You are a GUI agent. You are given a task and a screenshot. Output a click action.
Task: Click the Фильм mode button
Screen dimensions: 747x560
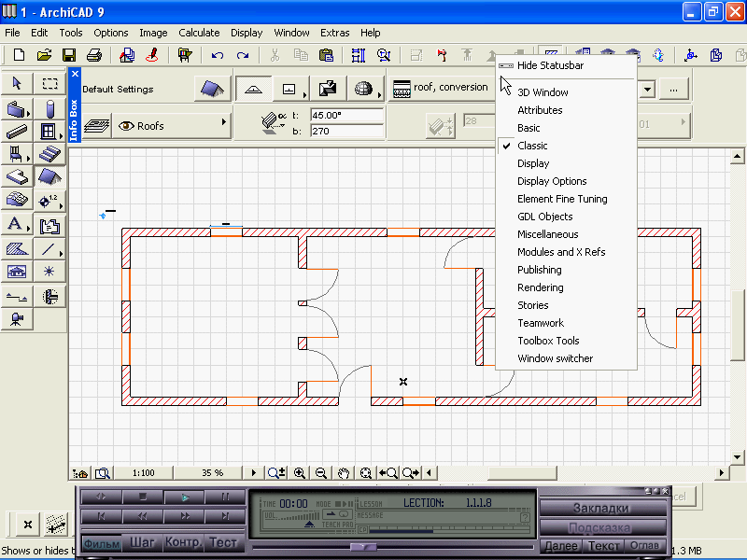tap(102, 543)
